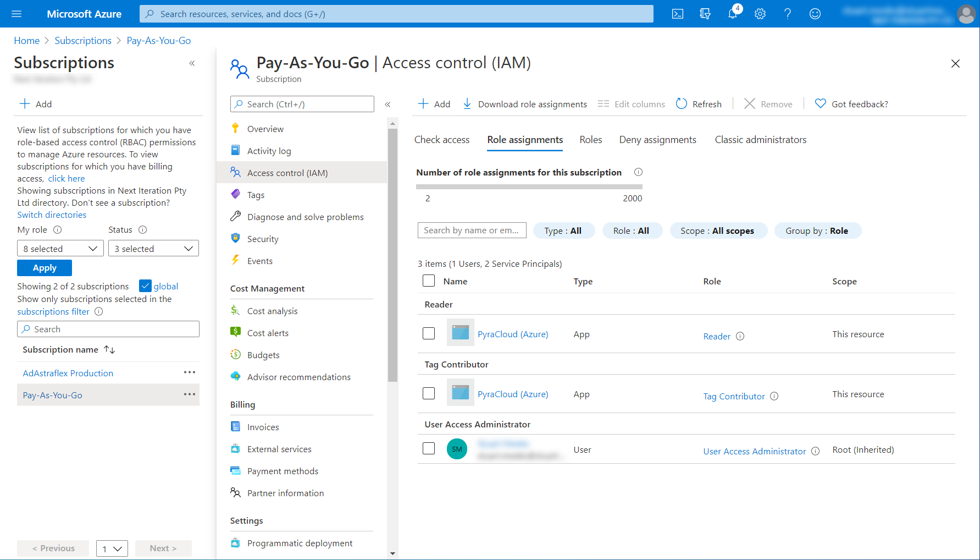Download role assignments
The width and height of the screenshot is (980, 560).
tap(525, 104)
